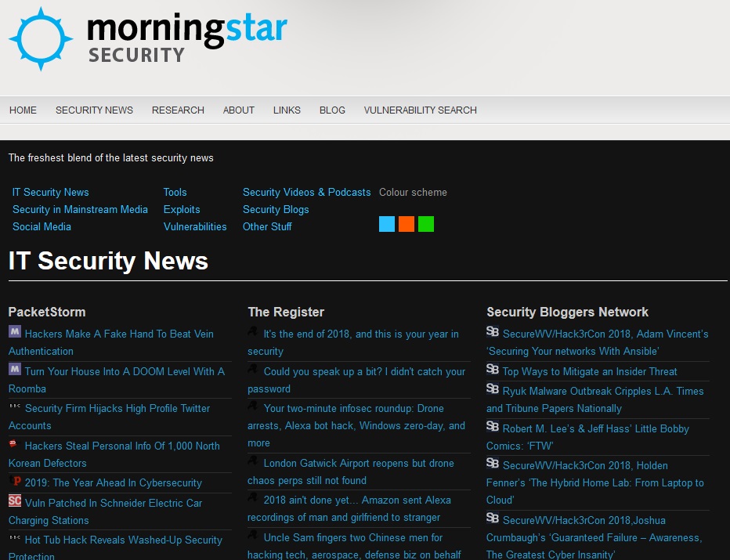Jump to Security in Mainstream Media section
This screenshot has height=560, width=730.
click(80, 209)
